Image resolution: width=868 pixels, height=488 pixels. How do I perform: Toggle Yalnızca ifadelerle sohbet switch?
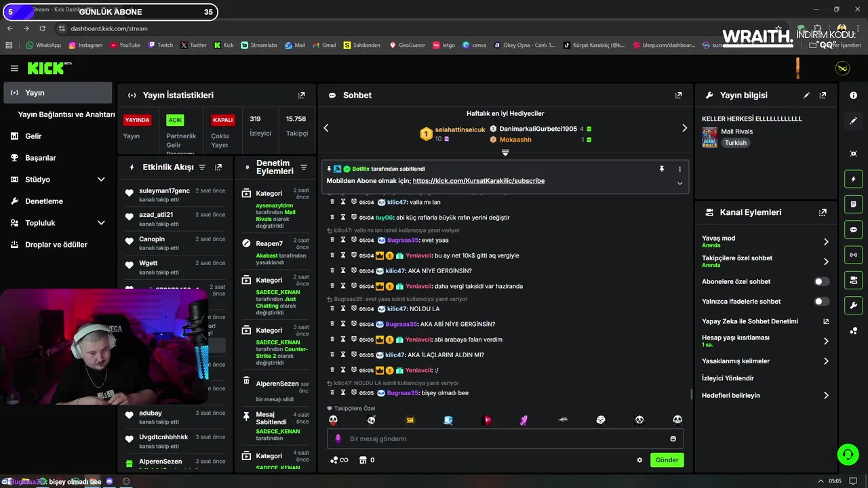tap(821, 302)
